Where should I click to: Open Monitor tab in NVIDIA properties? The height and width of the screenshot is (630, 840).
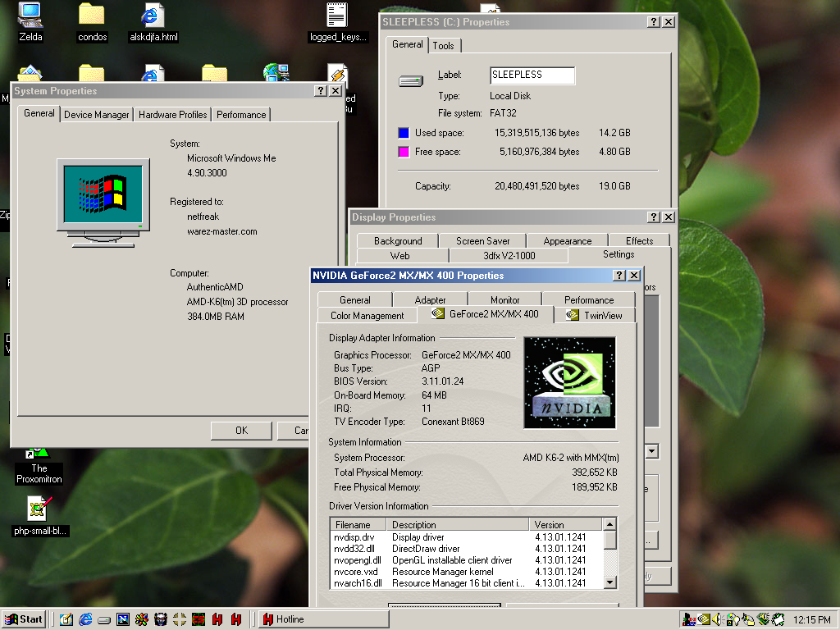click(x=504, y=300)
